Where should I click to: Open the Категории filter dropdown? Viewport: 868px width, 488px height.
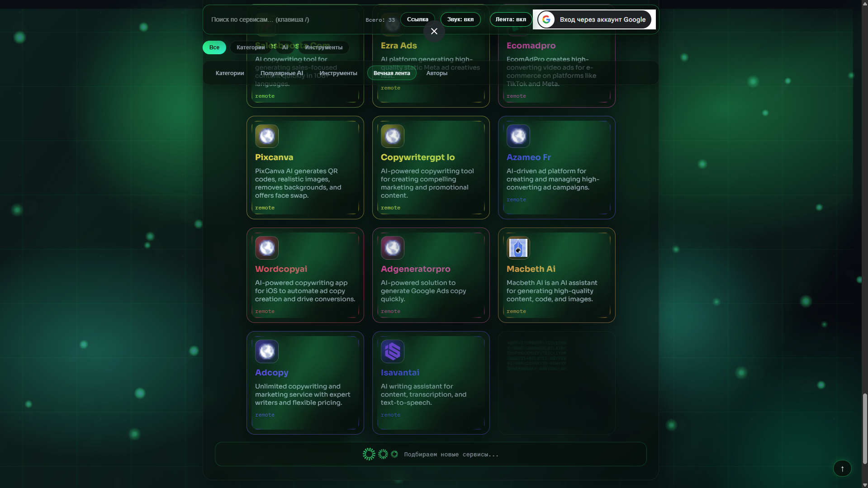point(251,47)
